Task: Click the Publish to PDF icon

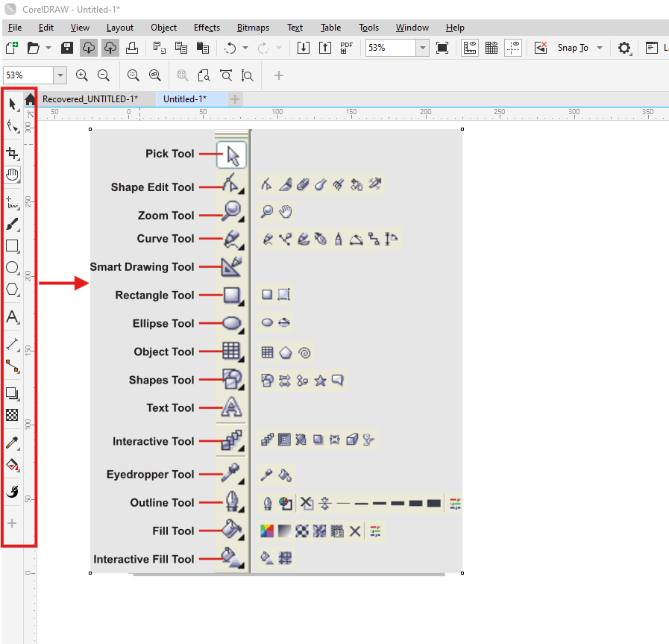Action: point(347,48)
